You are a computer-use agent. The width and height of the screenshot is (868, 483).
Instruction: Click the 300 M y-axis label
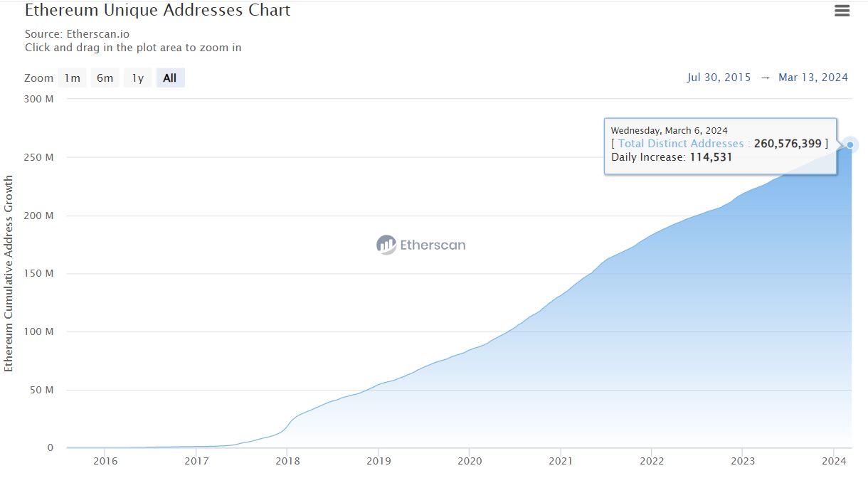coord(39,99)
